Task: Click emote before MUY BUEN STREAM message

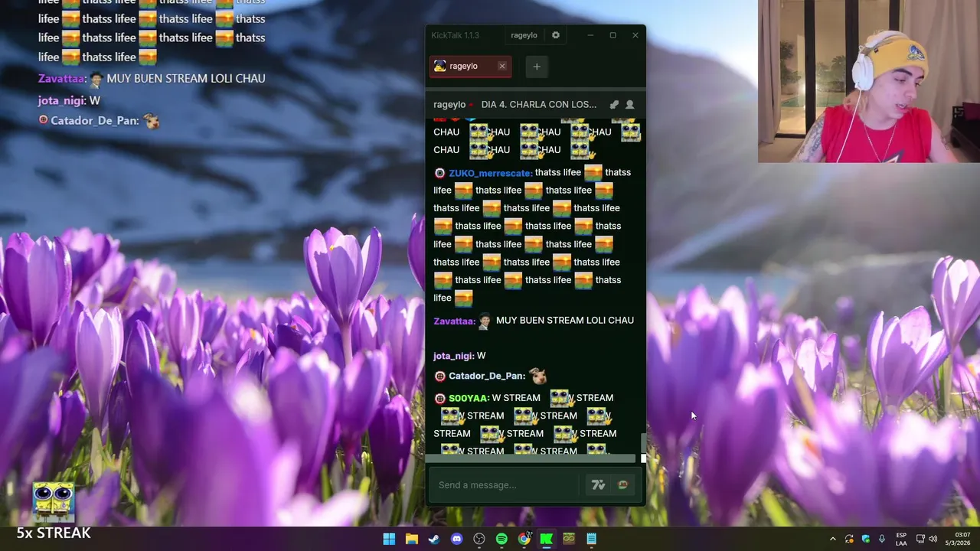Action: point(484,321)
